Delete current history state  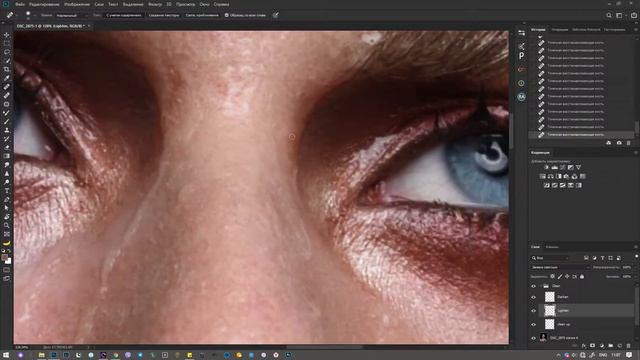(x=629, y=143)
